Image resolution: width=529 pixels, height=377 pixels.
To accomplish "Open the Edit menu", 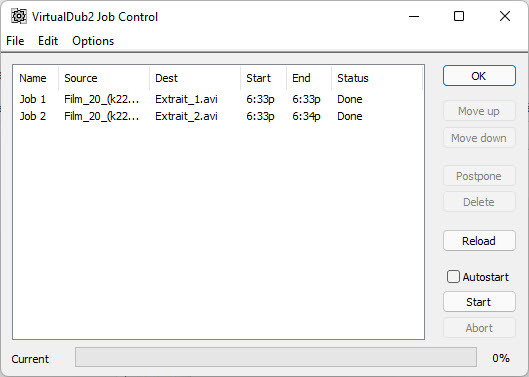I will pos(48,41).
